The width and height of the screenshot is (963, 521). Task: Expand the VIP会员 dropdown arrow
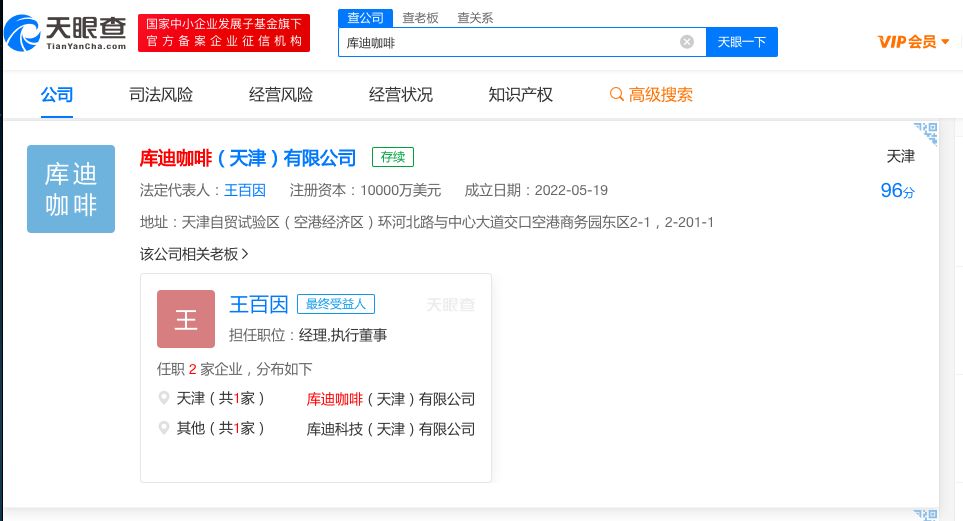[x=945, y=42]
